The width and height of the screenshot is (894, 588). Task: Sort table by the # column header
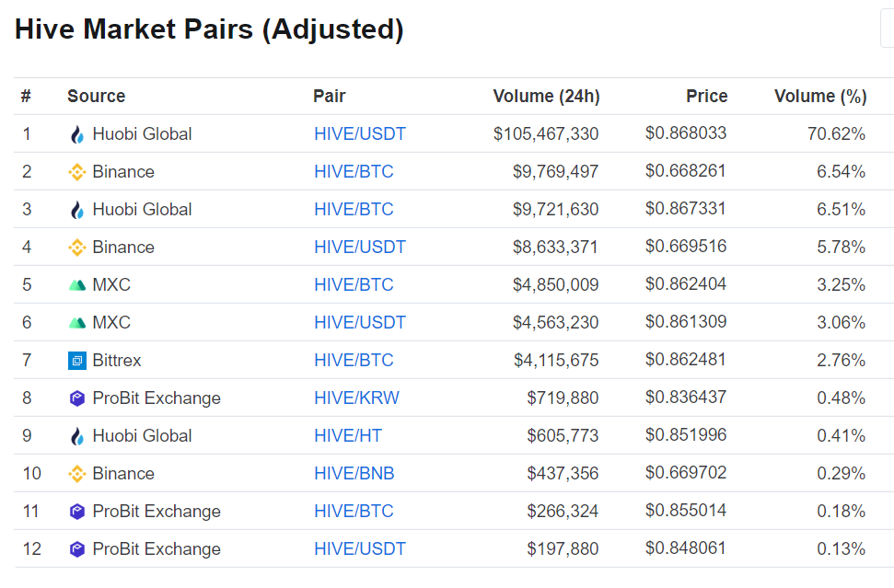26,96
